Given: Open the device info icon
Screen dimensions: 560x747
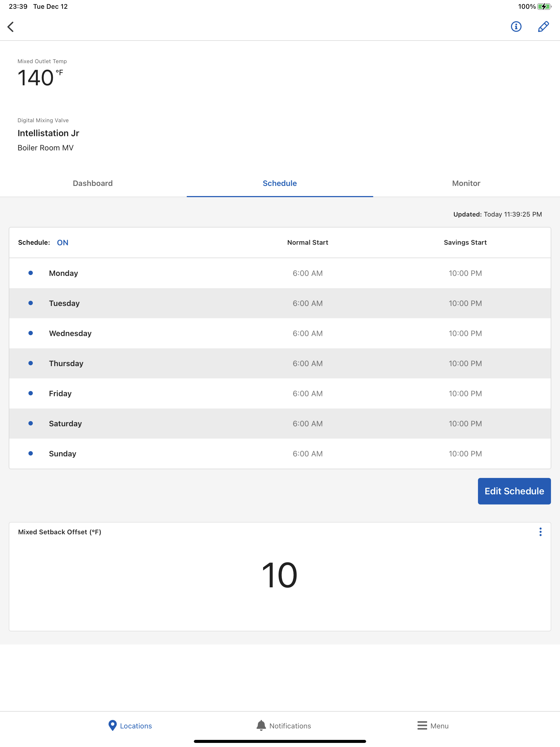Looking at the screenshot, I should [x=516, y=26].
